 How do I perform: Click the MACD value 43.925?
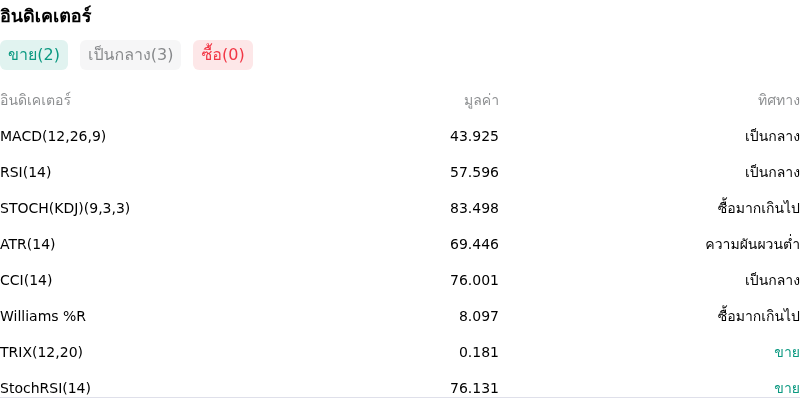coord(474,137)
